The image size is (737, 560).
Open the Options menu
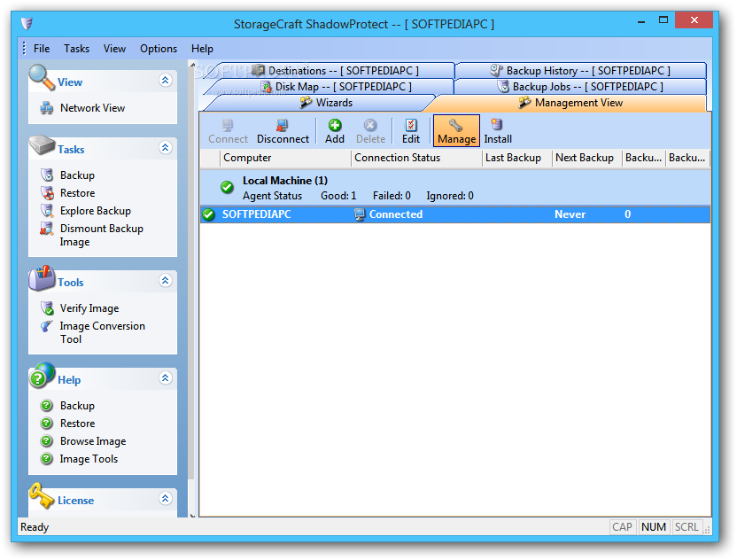coord(159,49)
